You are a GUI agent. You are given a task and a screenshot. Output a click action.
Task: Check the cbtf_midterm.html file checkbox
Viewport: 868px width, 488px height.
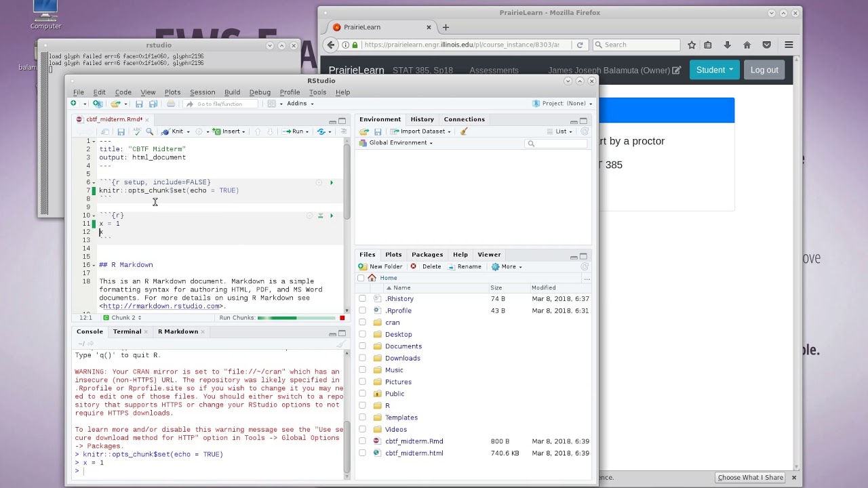(x=362, y=453)
